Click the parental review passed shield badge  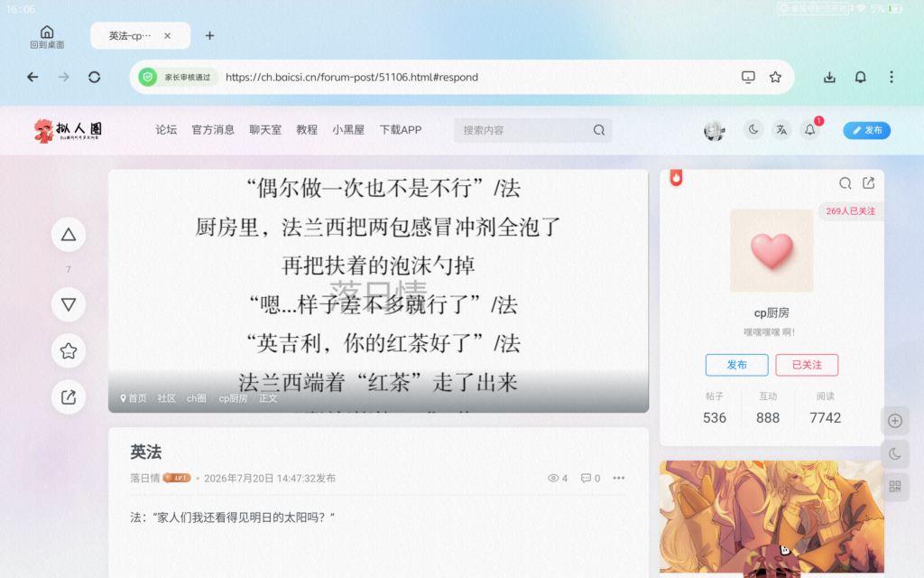pyautogui.click(x=178, y=78)
